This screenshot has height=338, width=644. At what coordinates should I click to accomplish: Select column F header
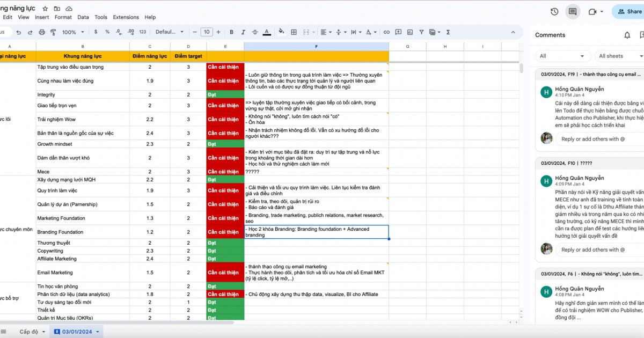click(x=316, y=47)
